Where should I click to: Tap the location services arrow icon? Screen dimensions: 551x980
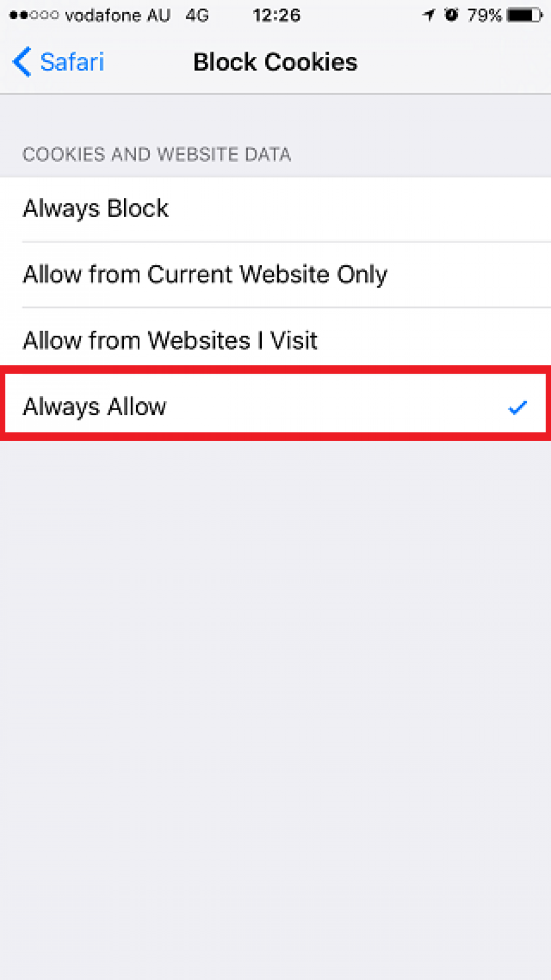(x=429, y=15)
